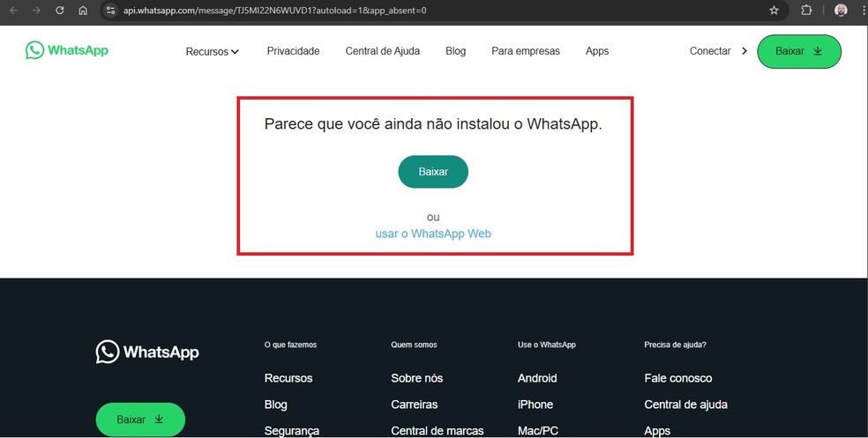Image resolution: width=868 pixels, height=438 pixels.
Task: Open the Blog footer link
Action: click(x=276, y=405)
